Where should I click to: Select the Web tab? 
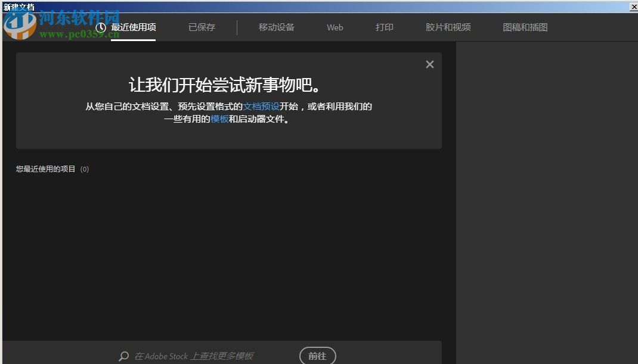coord(335,27)
